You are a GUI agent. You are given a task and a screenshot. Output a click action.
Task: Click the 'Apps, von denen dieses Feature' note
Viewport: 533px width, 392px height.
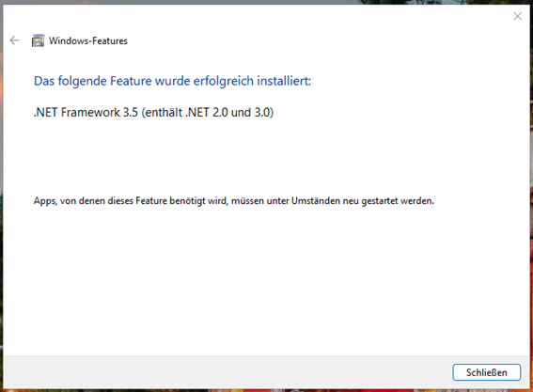[234, 201]
